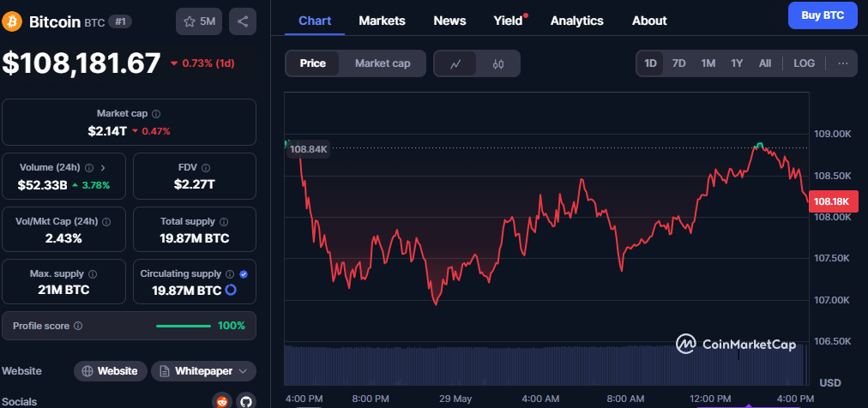The height and width of the screenshot is (408, 868).
Task: Open the Website link button
Action: tap(110, 371)
